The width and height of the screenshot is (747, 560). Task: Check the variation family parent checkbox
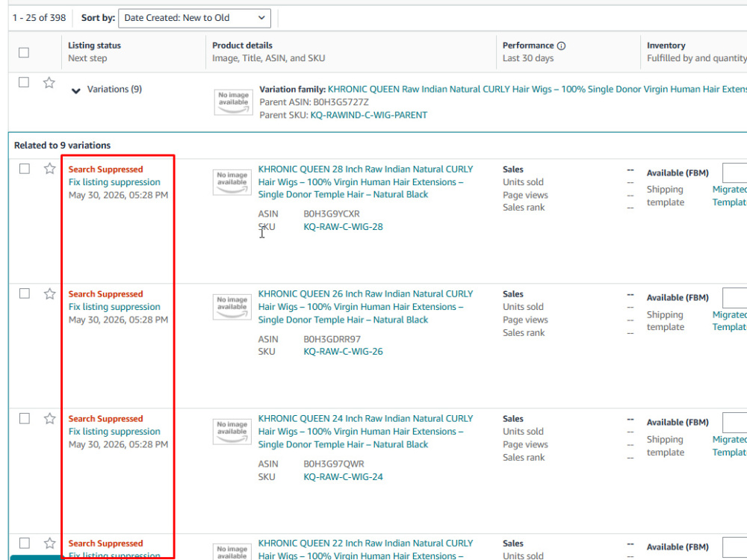(x=24, y=82)
